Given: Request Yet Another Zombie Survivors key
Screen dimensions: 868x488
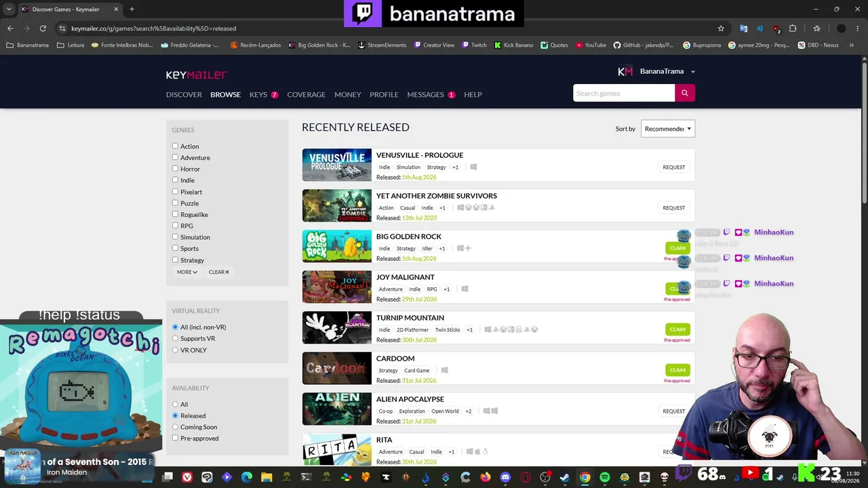Looking at the screenshot, I should [674, 207].
